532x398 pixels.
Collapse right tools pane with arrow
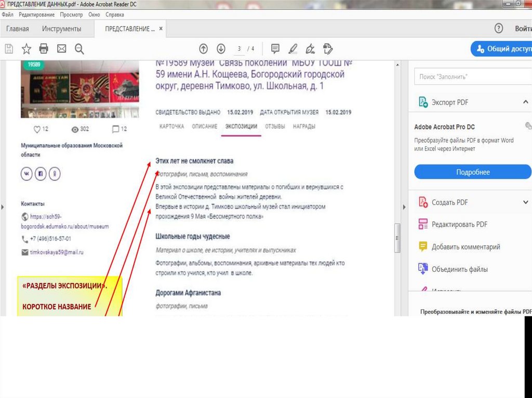tap(405, 207)
